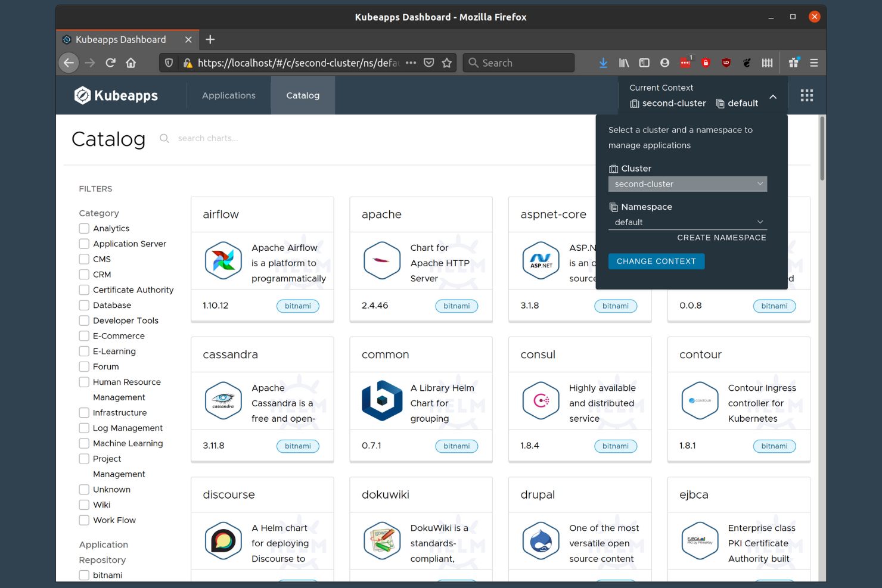
Task: Click bitnami tag on contour card
Action: [x=774, y=446]
